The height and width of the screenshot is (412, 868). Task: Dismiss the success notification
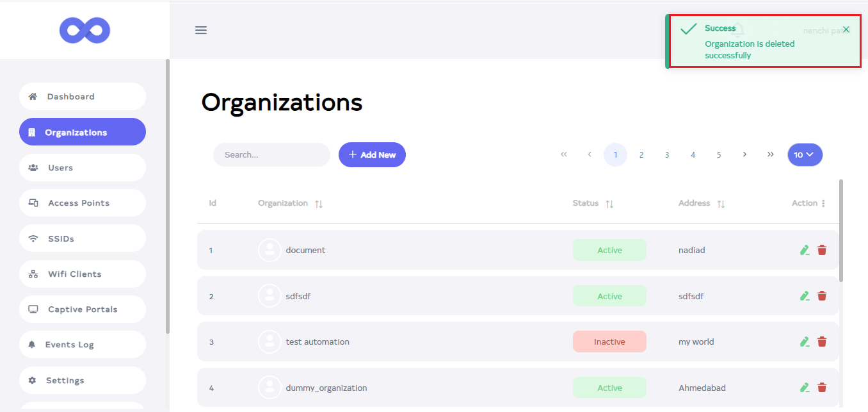coord(846,29)
